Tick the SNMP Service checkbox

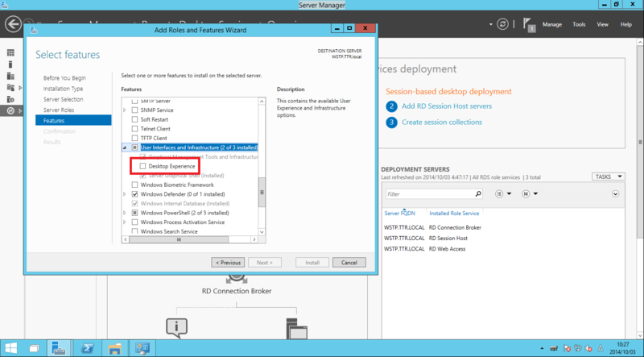[x=134, y=110]
